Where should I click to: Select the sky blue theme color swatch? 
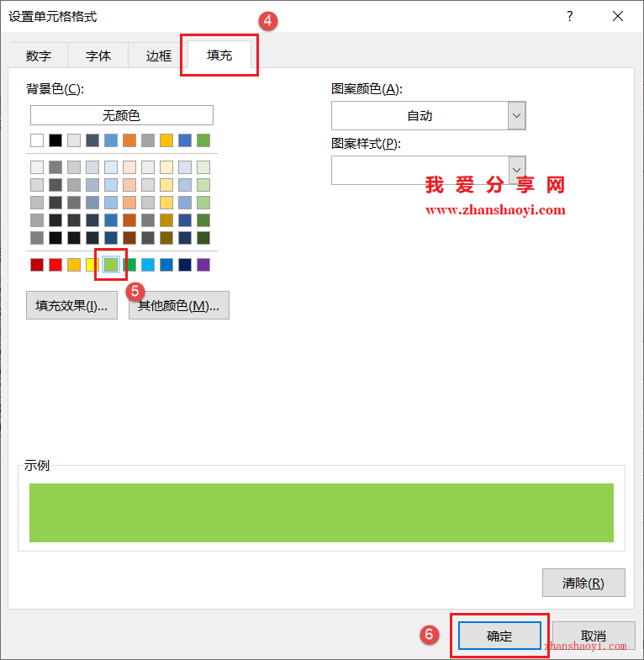111,140
